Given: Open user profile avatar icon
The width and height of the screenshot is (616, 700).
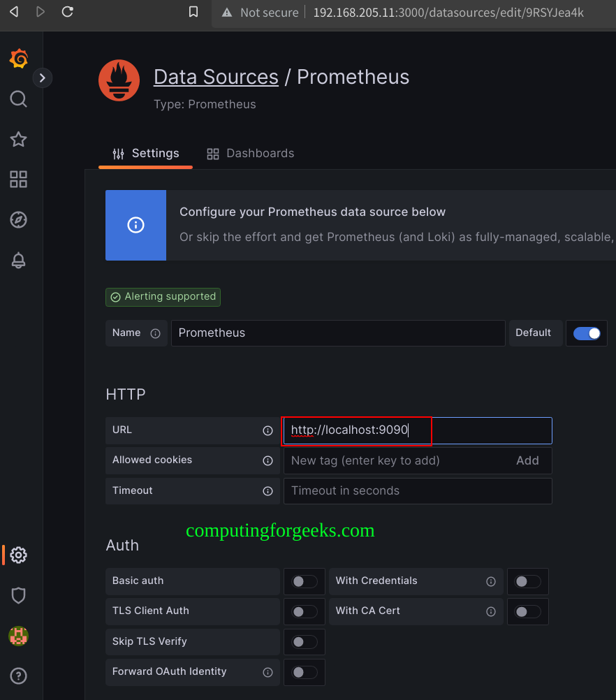Looking at the screenshot, I should [x=18, y=636].
